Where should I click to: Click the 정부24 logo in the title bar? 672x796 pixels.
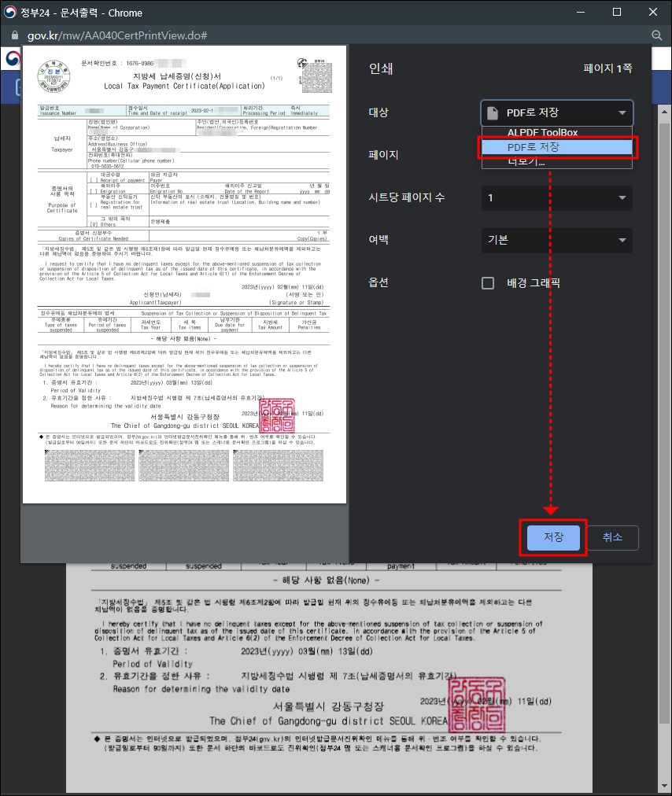tap(11, 12)
